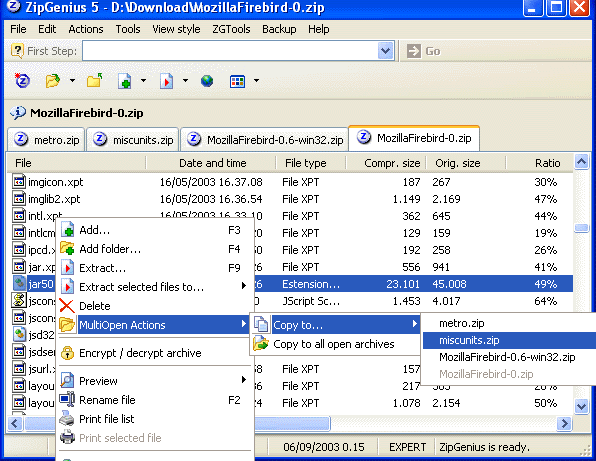
Task: Click the add files toolbar icon
Action: click(125, 81)
